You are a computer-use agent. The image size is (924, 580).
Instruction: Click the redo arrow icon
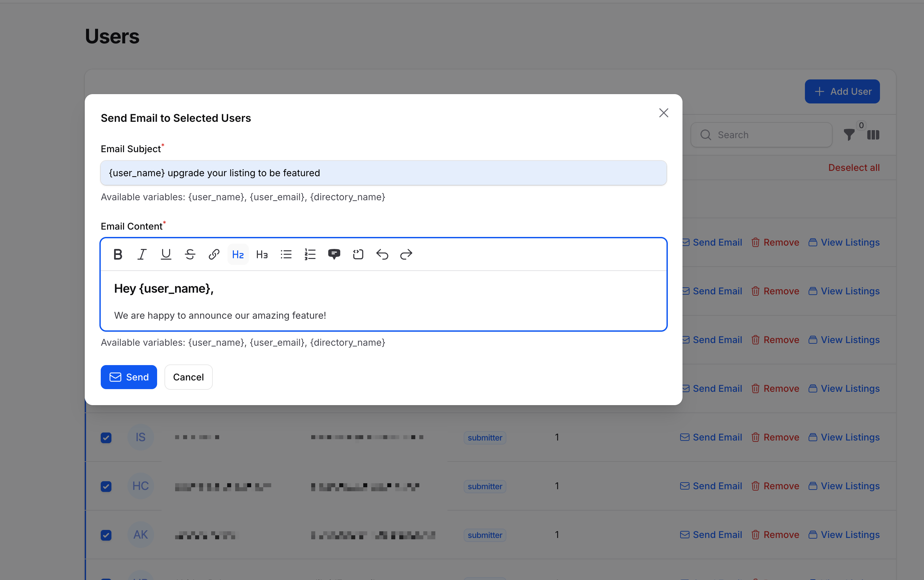tap(406, 254)
